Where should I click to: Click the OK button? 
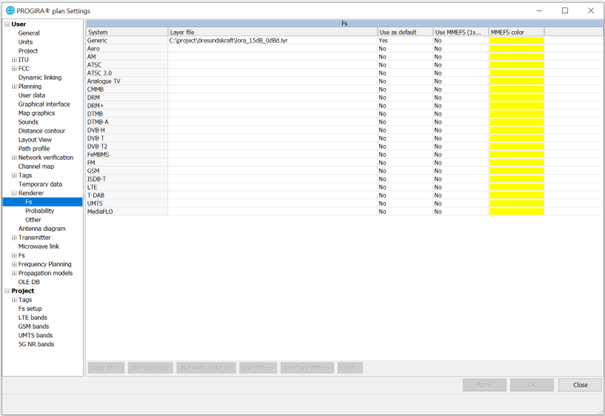tap(532, 385)
